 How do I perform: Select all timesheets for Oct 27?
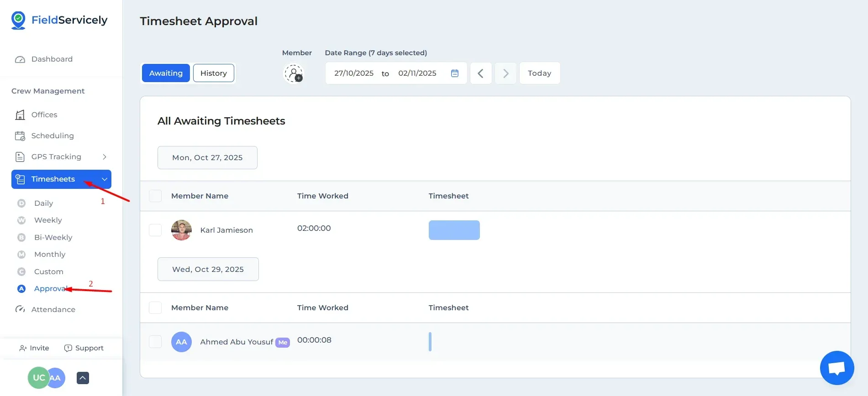155,196
